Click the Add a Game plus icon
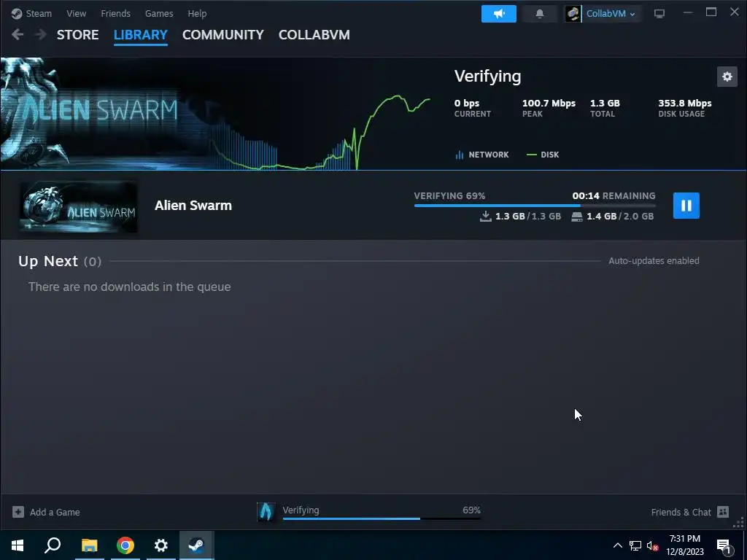Image resolution: width=747 pixels, height=560 pixels. point(18,512)
